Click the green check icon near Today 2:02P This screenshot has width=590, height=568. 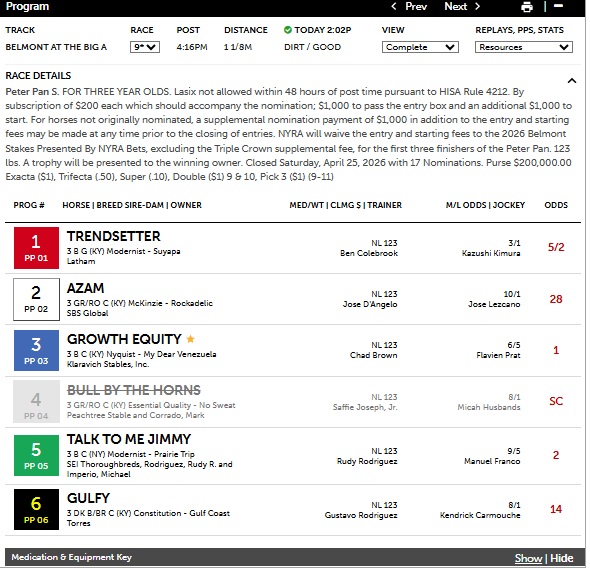point(288,30)
